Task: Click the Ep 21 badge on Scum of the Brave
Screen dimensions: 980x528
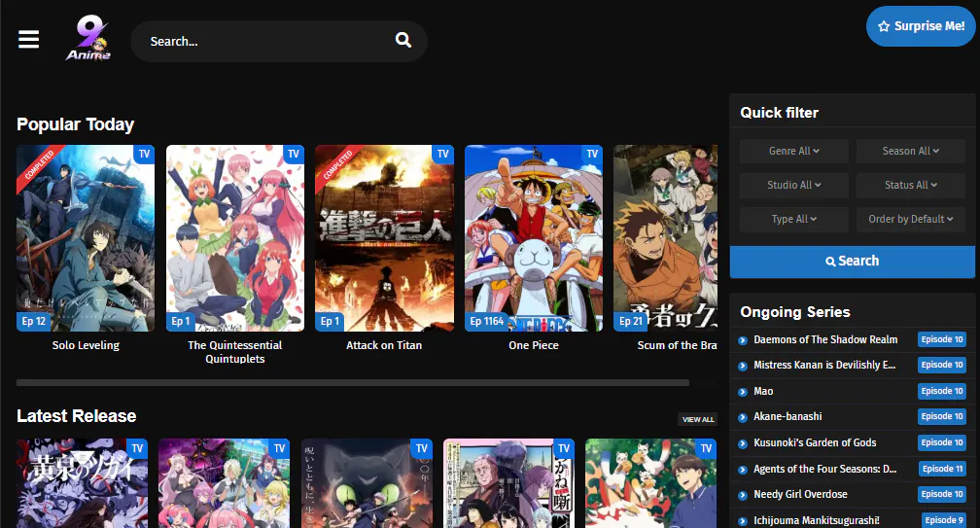Action: 631,321
